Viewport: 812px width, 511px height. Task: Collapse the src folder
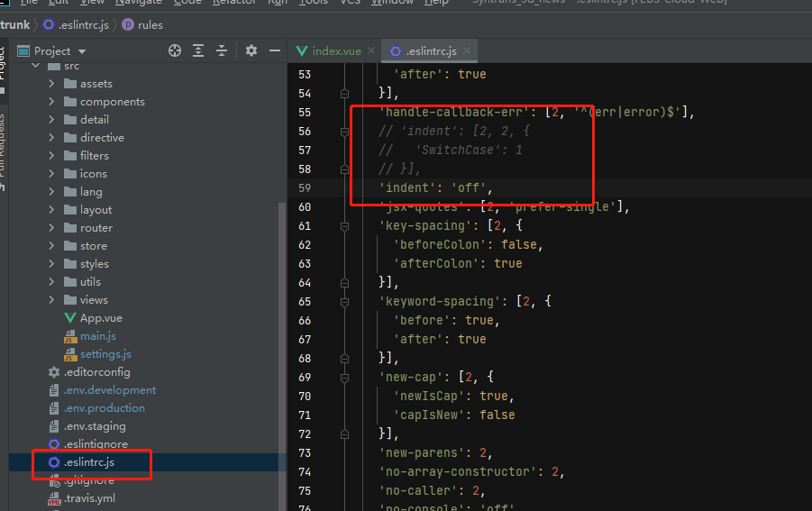[x=36, y=66]
